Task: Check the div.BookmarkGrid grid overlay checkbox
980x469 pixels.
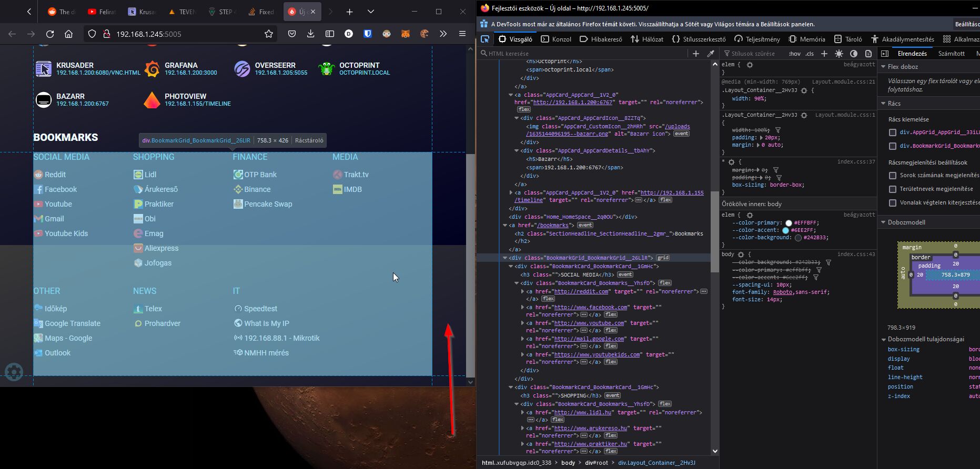Action: (892, 146)
